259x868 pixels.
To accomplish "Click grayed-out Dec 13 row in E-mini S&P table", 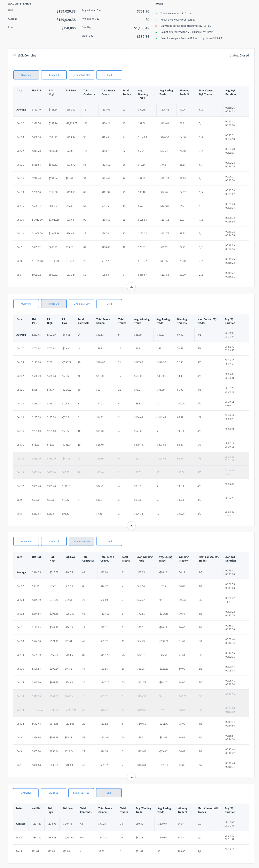I will [131, 710].
